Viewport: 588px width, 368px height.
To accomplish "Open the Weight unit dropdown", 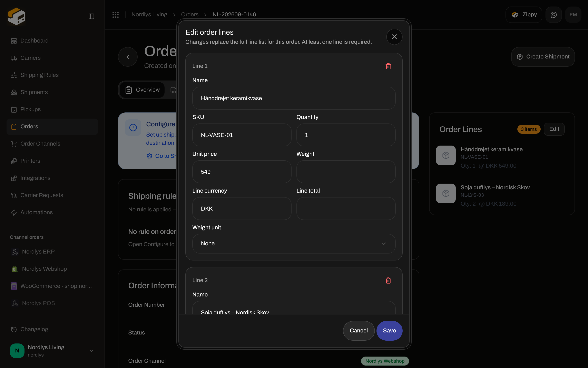I will 294,244.
